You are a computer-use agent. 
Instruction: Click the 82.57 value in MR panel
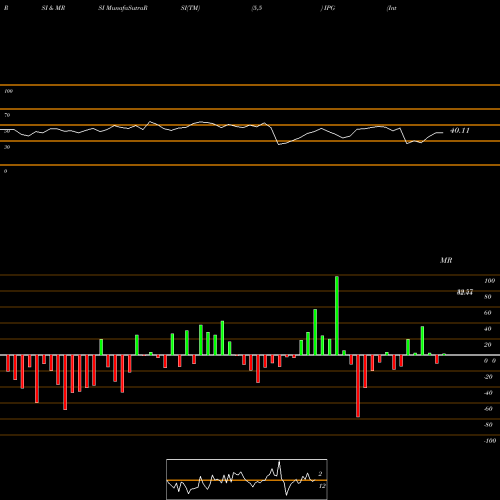point(465,292)
